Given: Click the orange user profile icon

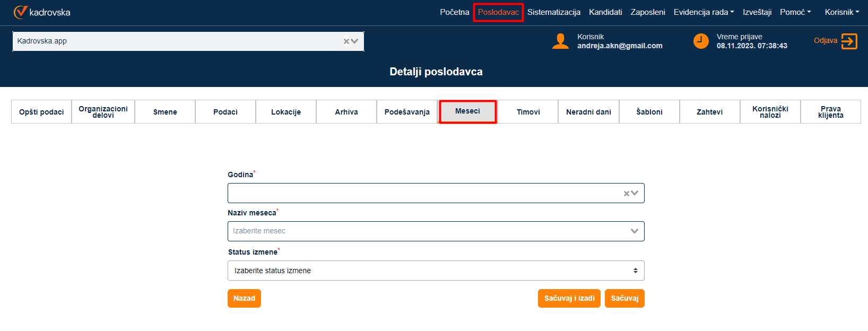Looking at the screenshot, I should (560, 41).
